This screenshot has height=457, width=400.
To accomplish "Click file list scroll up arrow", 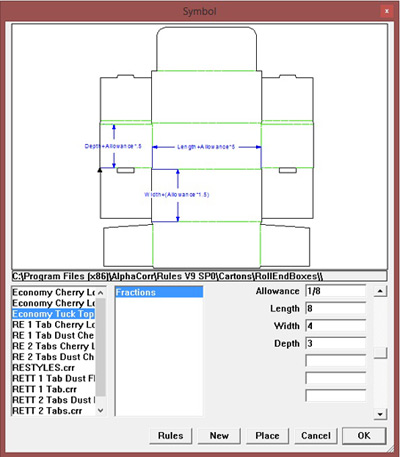I will point(101,292).
